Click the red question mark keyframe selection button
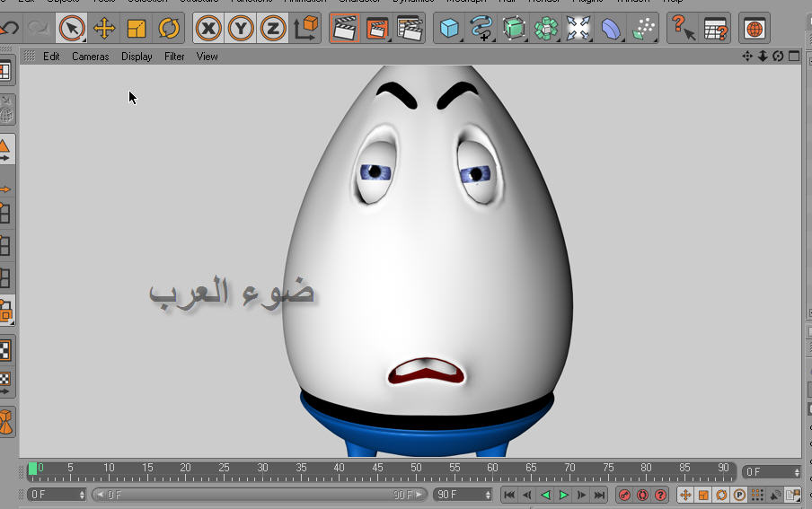 point(660,495)
